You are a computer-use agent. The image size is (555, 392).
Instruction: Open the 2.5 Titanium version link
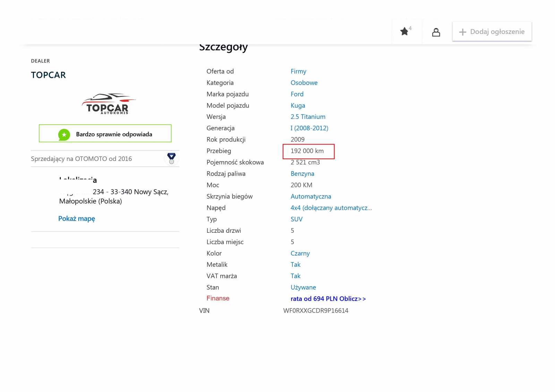click(x=308, y=117)
